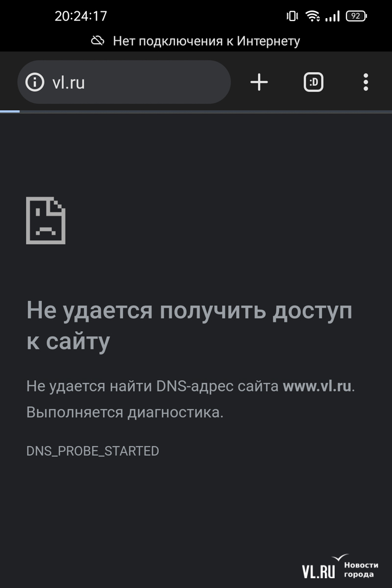The width and height of the screenshot is (392, 588).
Task: Tap the DNS_PROBE_STARTED error code
Action: 93,451
